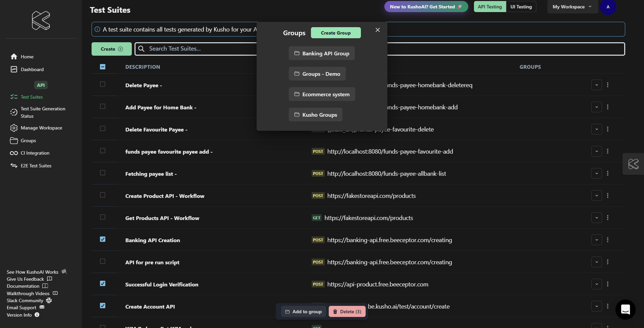Open three-dot menu for Banking API Creation
This screenshot has height=328, width=644.
point(607,240)
